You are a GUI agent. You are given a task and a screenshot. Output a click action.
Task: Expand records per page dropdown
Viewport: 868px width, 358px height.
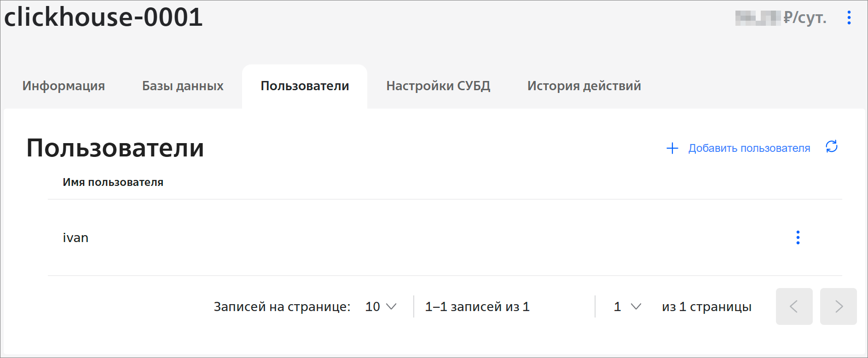point(381,306)
